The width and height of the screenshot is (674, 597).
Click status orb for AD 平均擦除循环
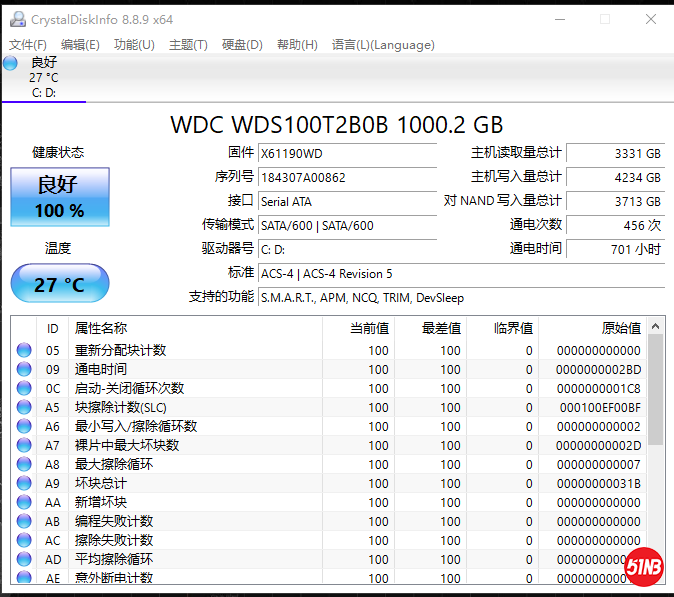pyautogui.click(x=24, y=560)
